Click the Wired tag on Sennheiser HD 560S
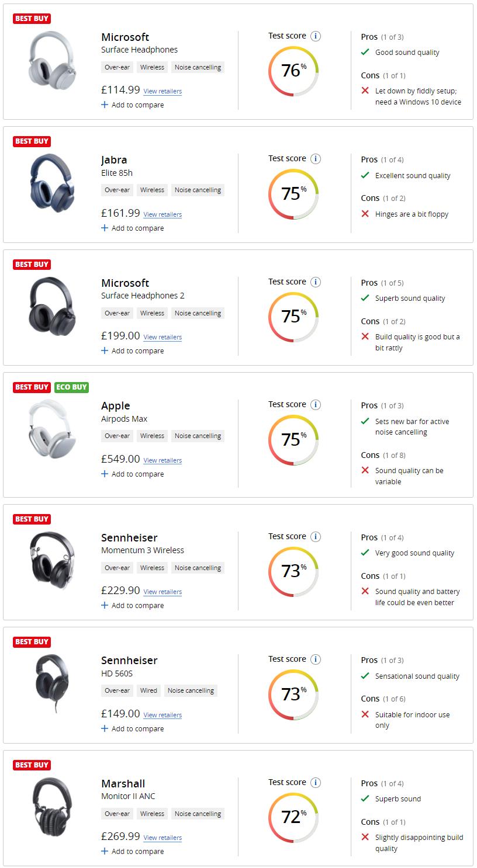477x868 pixels. click(148, 690)
